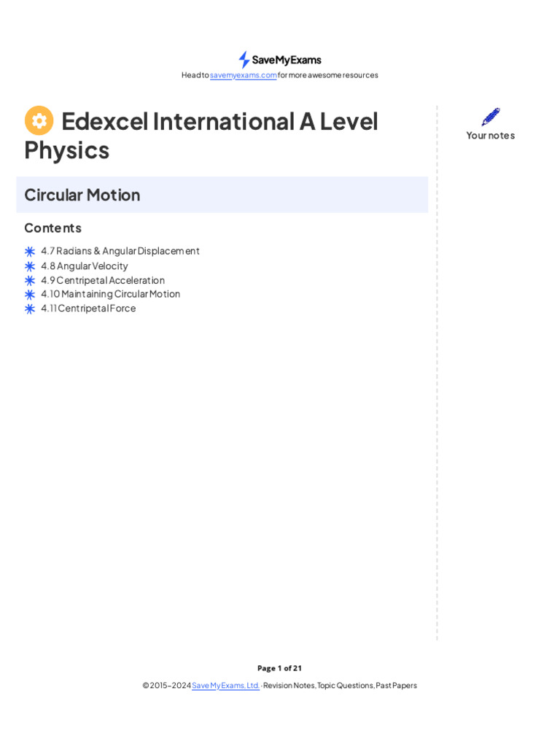560x747 pixels.
Task: Select the 4.8 Angular Velocity contents entry
Action: (x=85, y=266)
